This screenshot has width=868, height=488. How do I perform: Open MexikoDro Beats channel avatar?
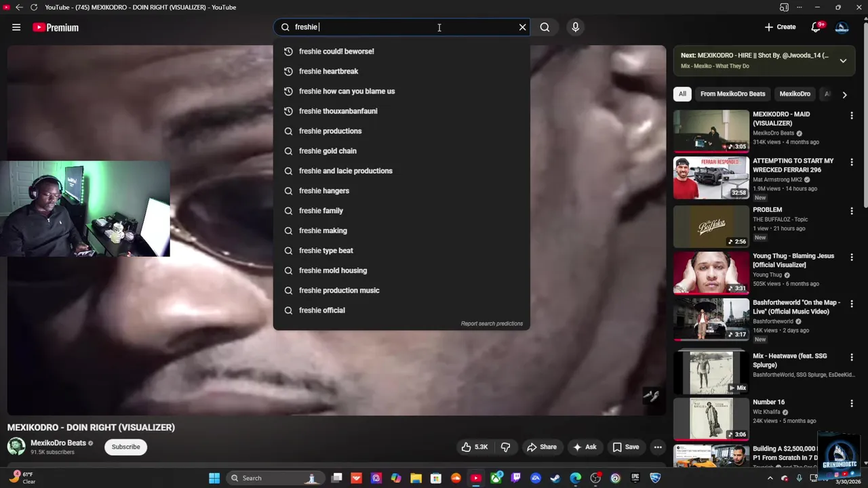[x=16, y=447]
